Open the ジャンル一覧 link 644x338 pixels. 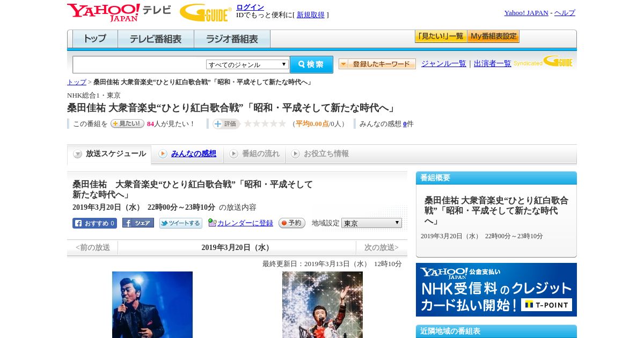(x=444, y=63)
